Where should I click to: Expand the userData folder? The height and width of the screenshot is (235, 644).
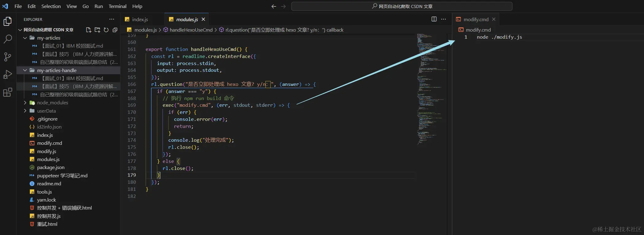point(25,111)
